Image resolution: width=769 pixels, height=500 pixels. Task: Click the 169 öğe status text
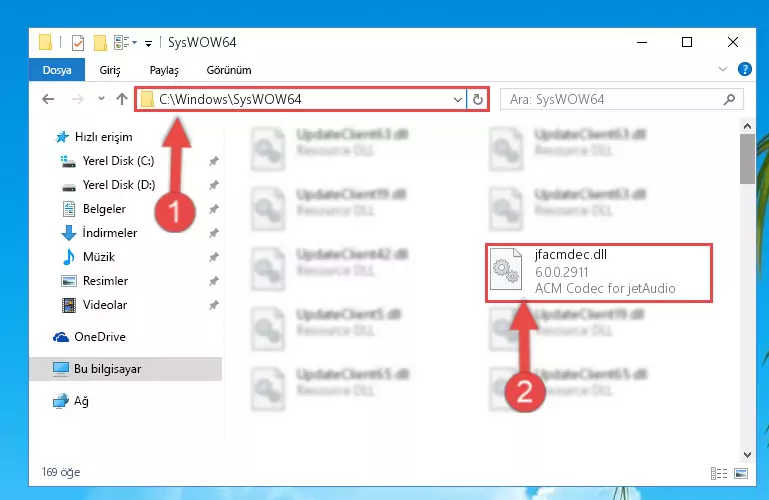(61, 472)
